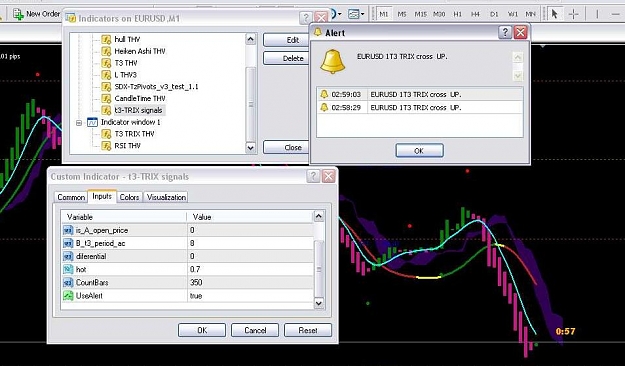Switch chart to H1 timeframe
Viewport: 625px width, 366px height.
pyautogui.click(x=458, y=14)
